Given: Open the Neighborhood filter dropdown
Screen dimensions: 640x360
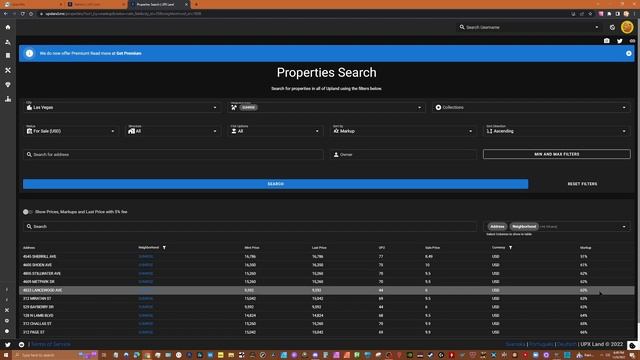Looking at the screenshot, I should coord(326,107).
